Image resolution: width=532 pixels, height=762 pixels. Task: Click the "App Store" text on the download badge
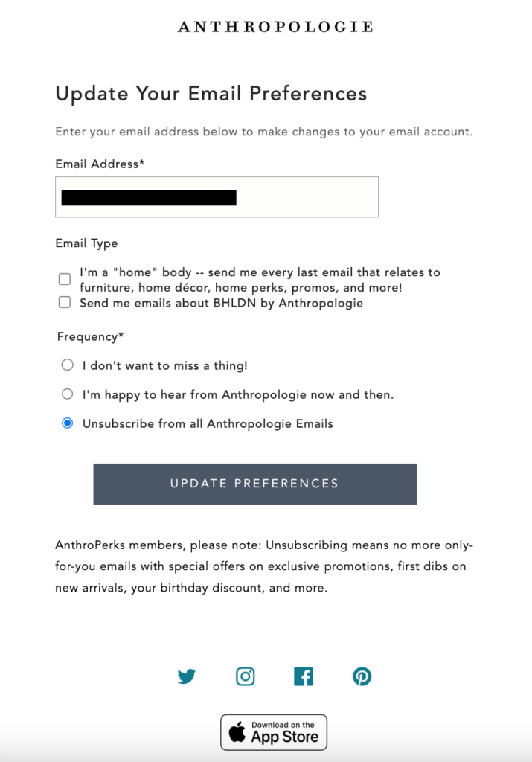285,737
